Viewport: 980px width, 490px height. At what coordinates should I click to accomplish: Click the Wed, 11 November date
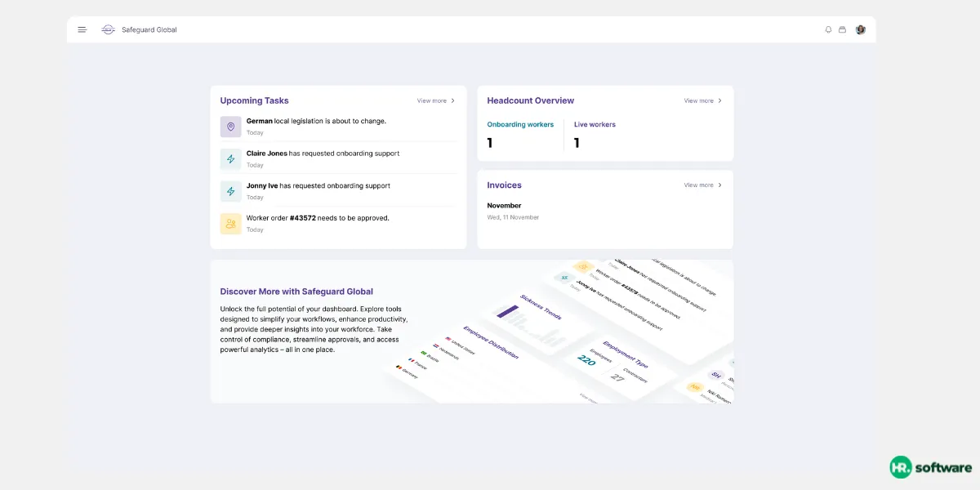tap(513, 217)
